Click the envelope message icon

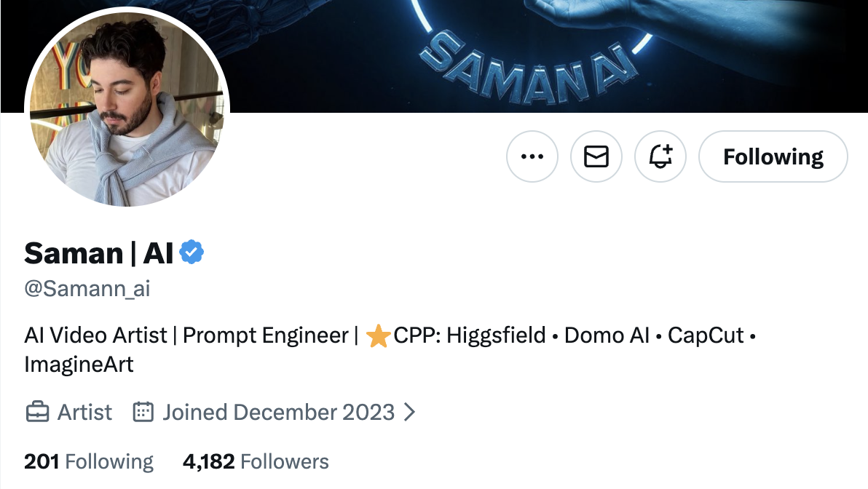[596, 156]
